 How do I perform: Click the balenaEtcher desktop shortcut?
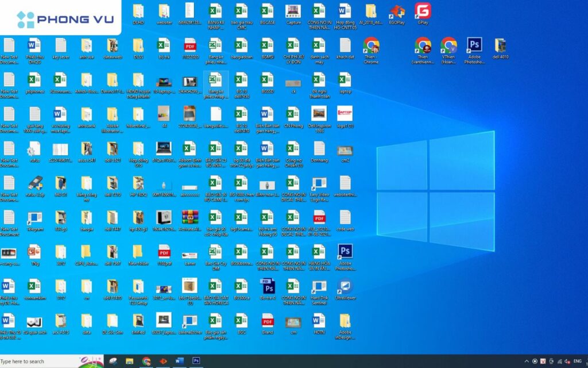pos(189,321)
